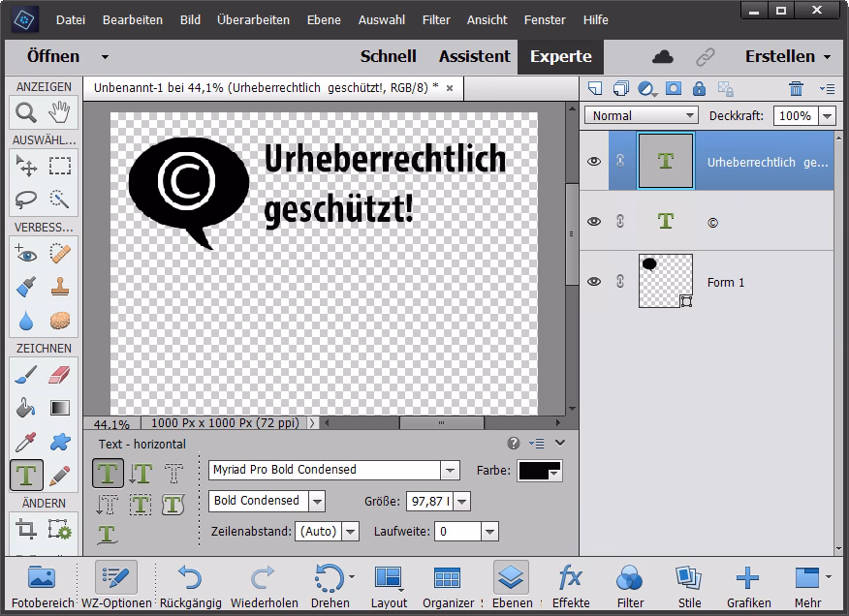Select the Zoom magnifier tool

tap(25, 112)
